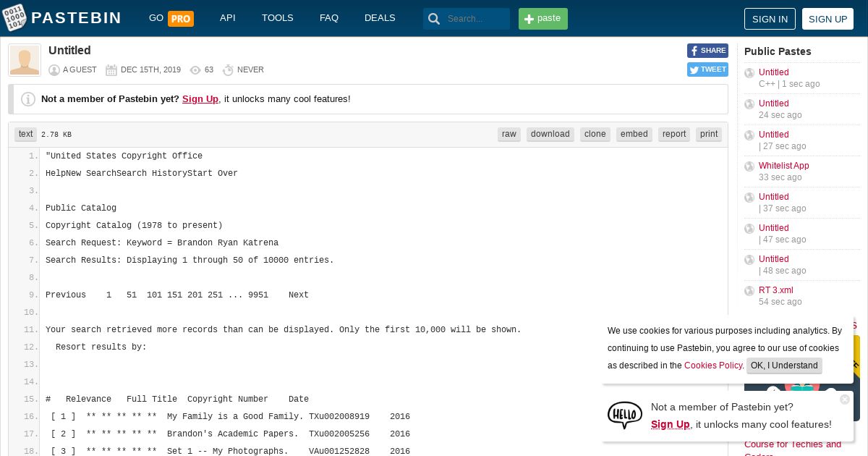Click the A GUEST user icon
This screenshot has height=456, width=868.
point(54,70)
